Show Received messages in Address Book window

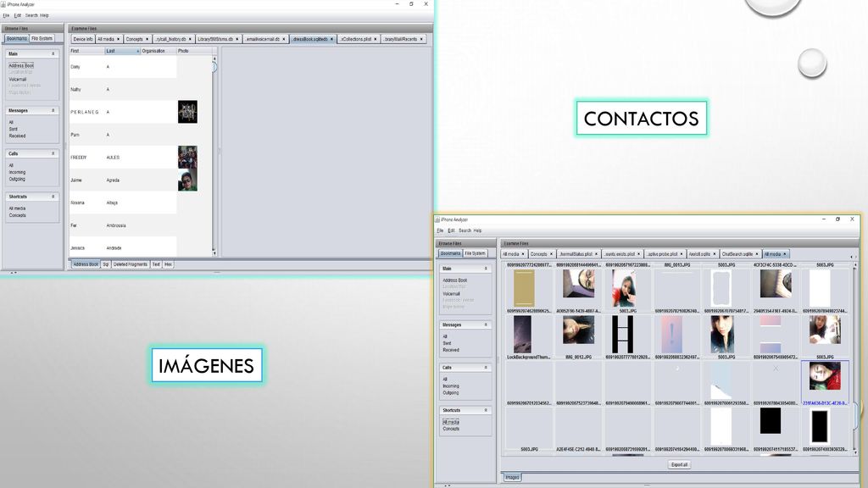[17, 136]
